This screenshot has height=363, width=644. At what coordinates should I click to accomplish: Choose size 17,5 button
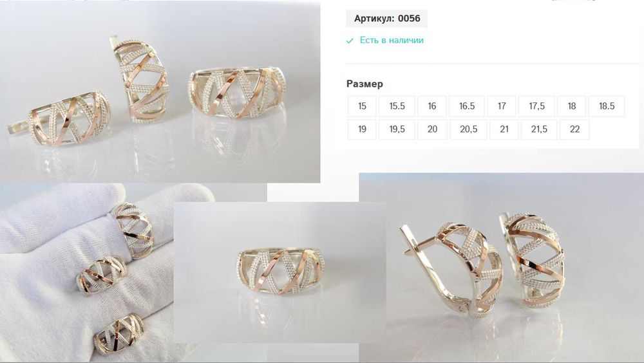click(x=536, y=106)
